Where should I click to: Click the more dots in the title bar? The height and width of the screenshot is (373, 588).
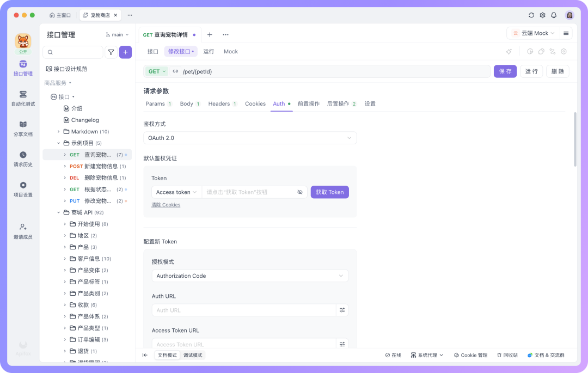point(130,15)
